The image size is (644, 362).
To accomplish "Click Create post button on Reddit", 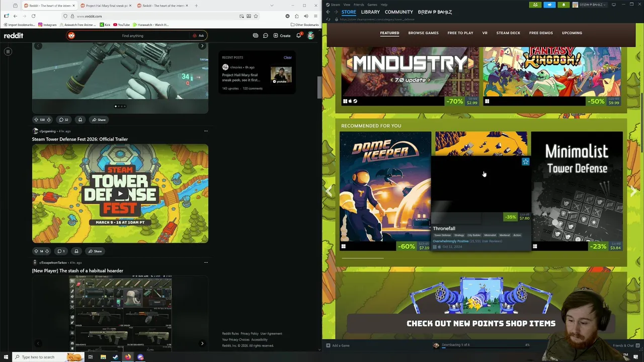I will (282, 36).
